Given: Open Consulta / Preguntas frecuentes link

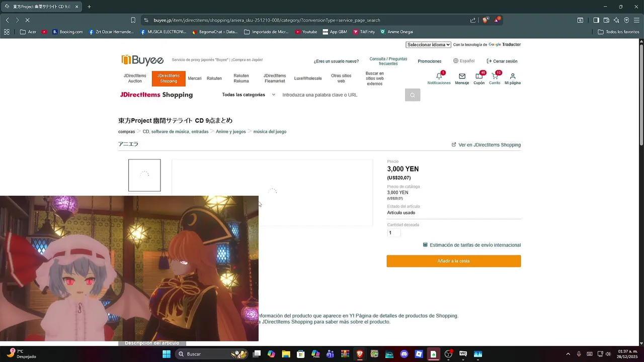Looking at the screenshot, I should pos(388,61).
